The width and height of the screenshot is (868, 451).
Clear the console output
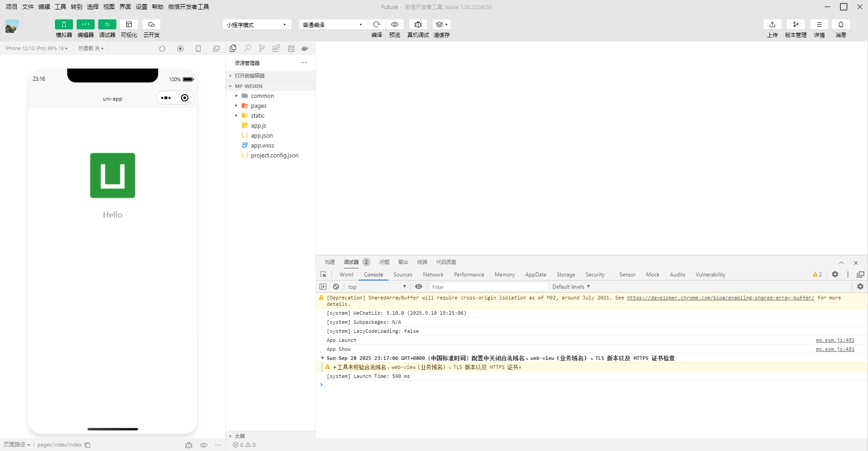point(336,287)
